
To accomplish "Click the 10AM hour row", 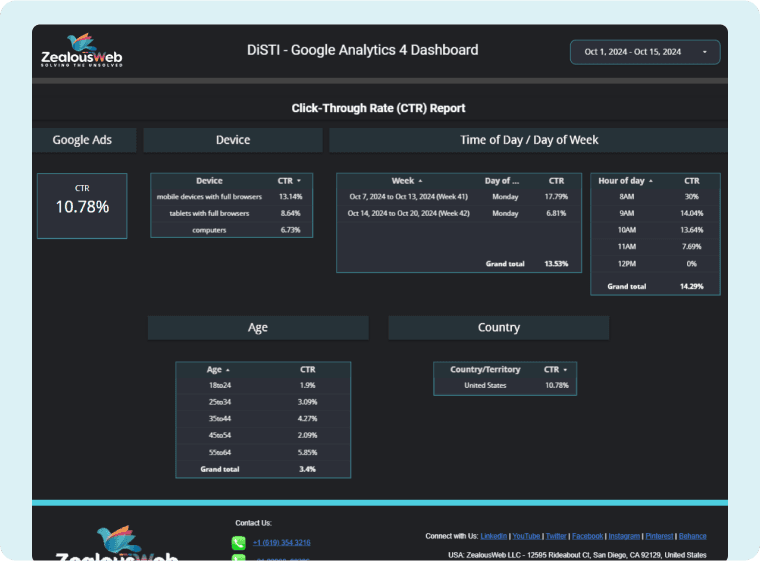I will click(655, 230).
